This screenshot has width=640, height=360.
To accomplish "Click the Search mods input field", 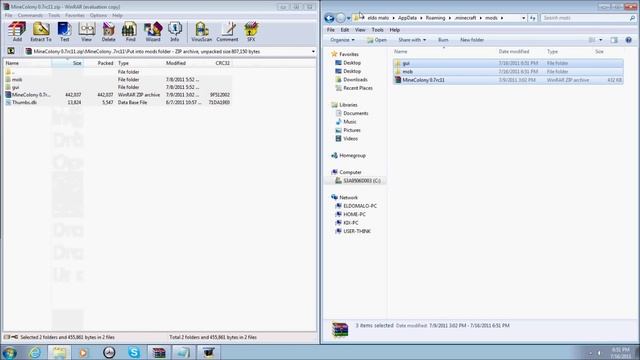I will point(588,18).
